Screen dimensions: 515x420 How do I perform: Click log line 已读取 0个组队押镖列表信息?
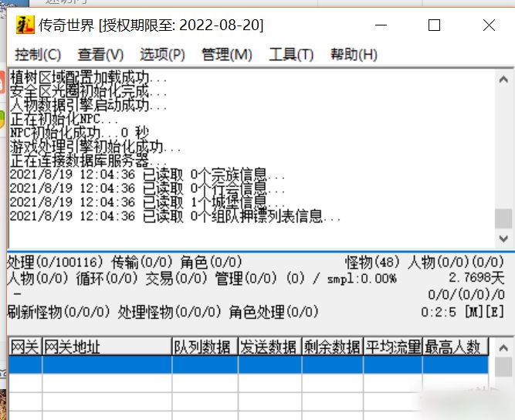[x=175, y=216]
